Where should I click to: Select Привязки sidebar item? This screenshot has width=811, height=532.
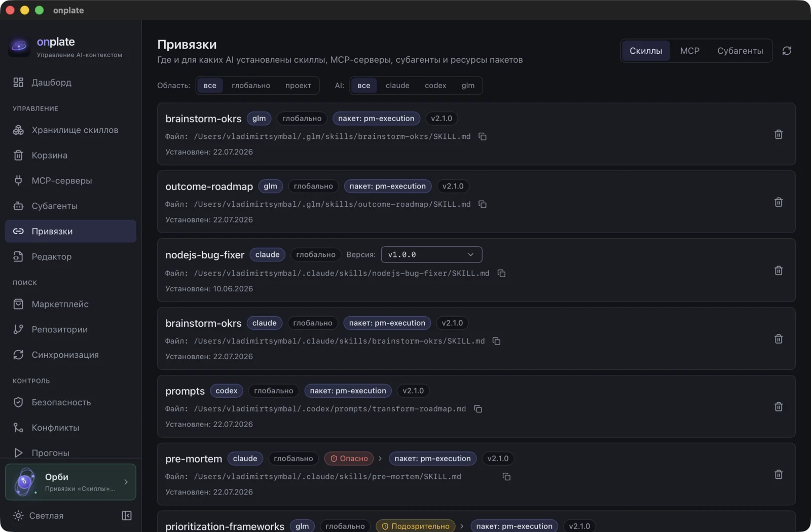(x=70, y=232)
